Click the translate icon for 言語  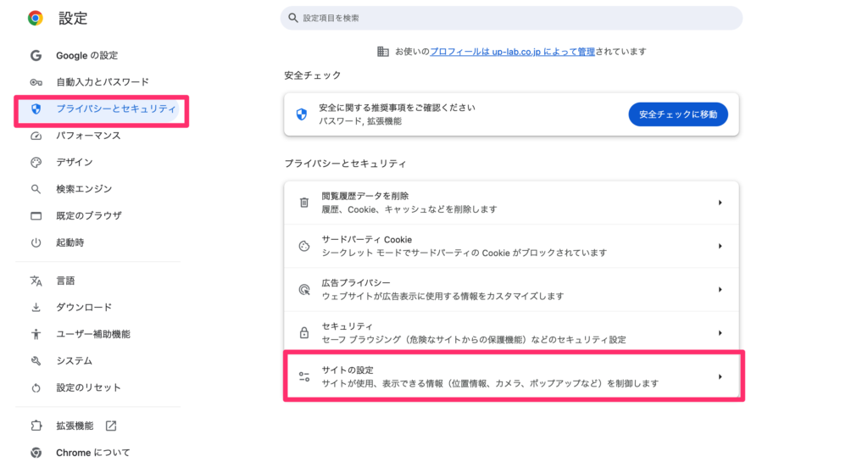tap(36, 281)
